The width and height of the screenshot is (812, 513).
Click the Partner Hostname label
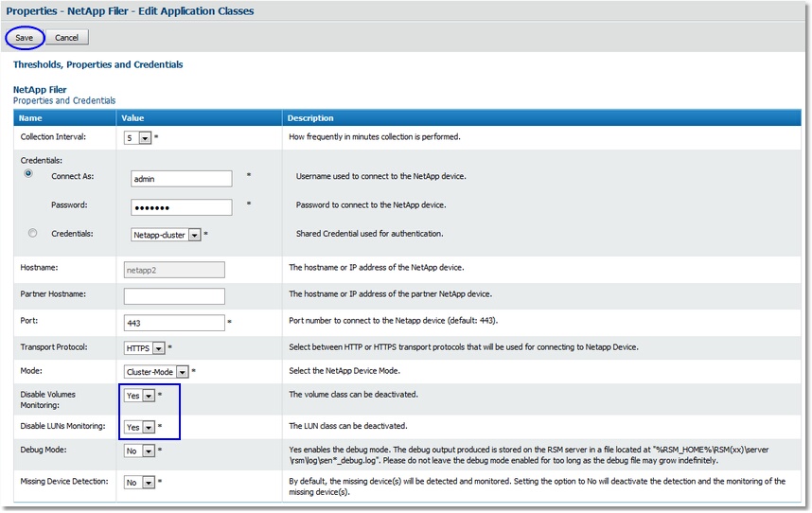53,293
